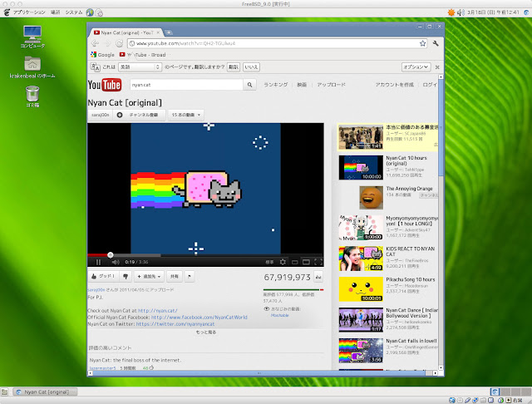Bookmark page with the star icon
The height and width of the screenshot is (404, 532).
(422, 43)
